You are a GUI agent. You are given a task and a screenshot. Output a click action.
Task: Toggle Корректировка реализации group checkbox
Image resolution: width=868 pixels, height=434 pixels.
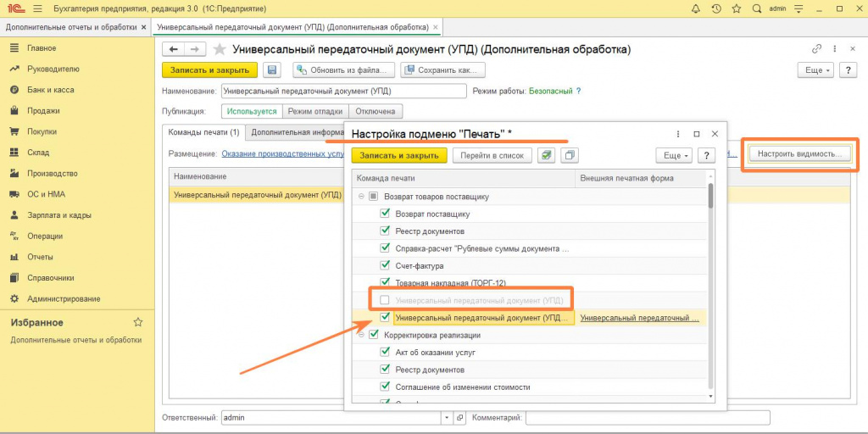pyautogui.click(x=374, y=335)
